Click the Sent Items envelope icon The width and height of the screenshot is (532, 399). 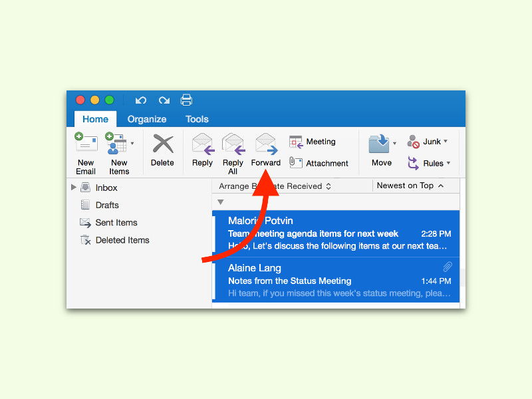pyautogui.click(x=85, y=223)
